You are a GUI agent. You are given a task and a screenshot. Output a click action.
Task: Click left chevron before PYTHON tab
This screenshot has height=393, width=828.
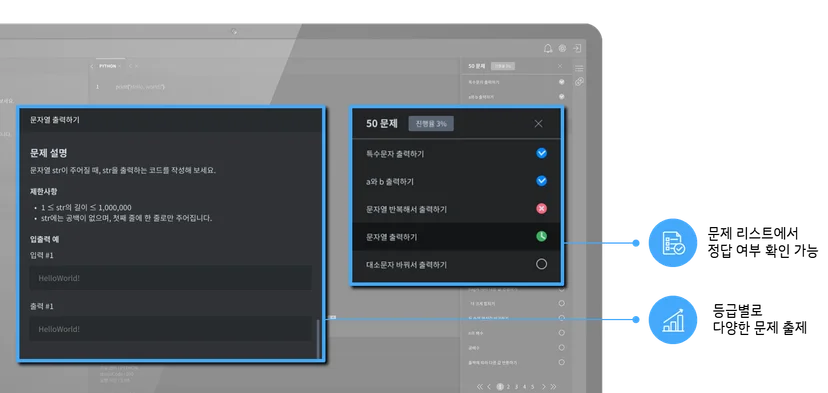coord(91,66)
